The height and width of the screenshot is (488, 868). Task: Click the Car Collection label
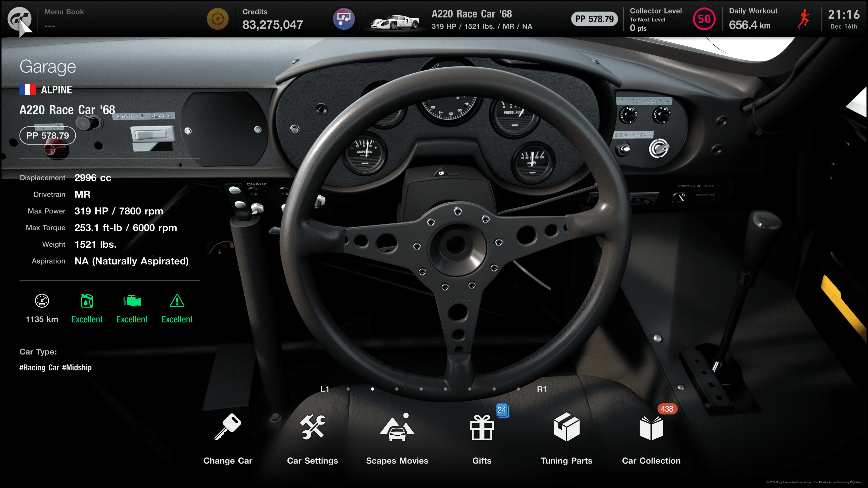pos(651,461)
